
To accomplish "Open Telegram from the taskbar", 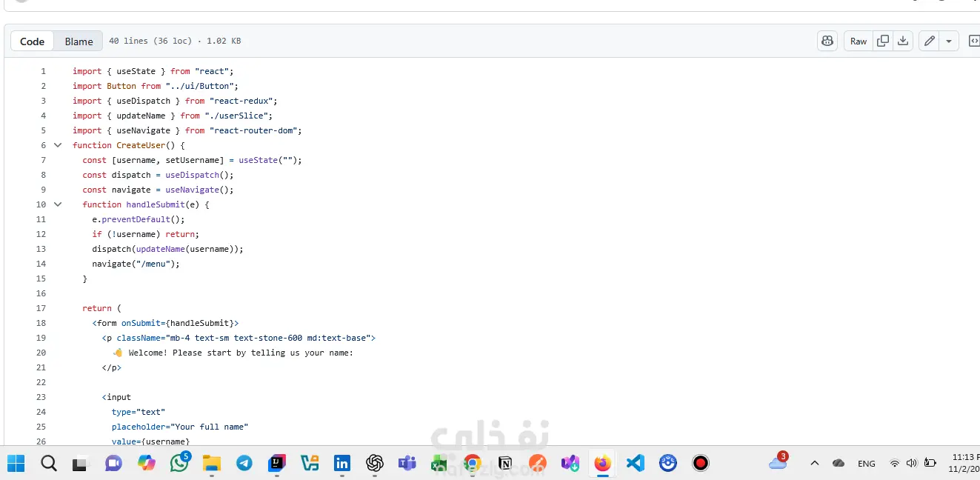I will [244, 464].
